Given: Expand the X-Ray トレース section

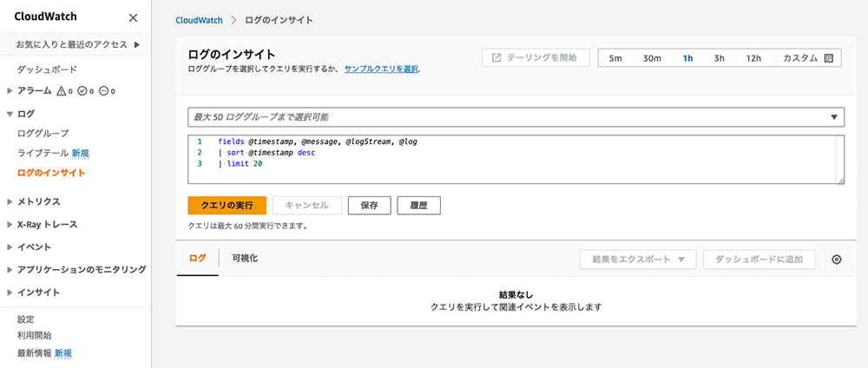Looking at the screenshot, I should coord(10,225).
